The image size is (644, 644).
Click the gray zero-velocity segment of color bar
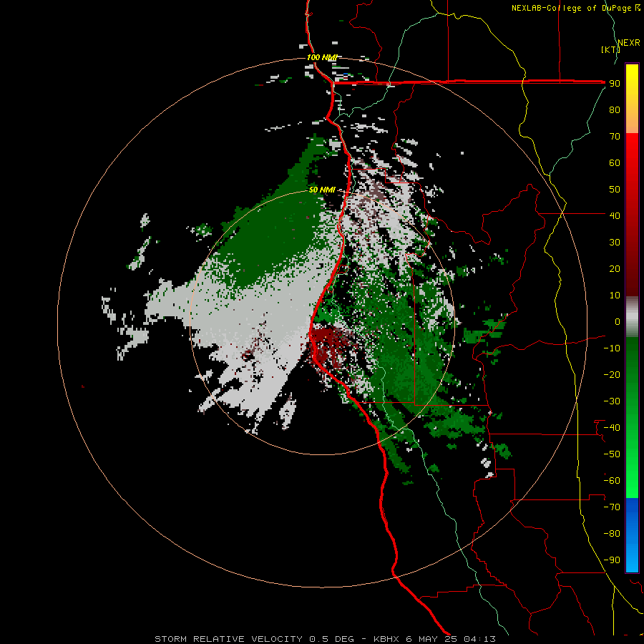[x=632, y=317]
